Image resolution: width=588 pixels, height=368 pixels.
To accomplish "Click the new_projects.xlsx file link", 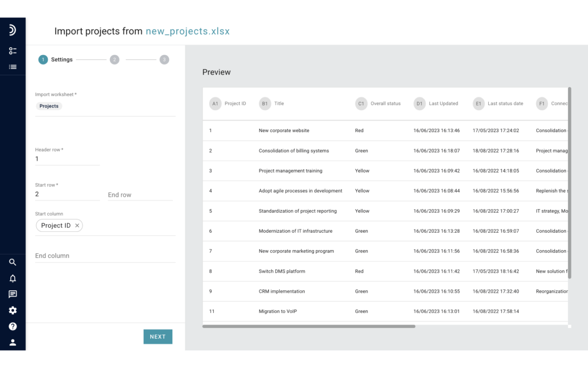I will (x=187, y=31).
